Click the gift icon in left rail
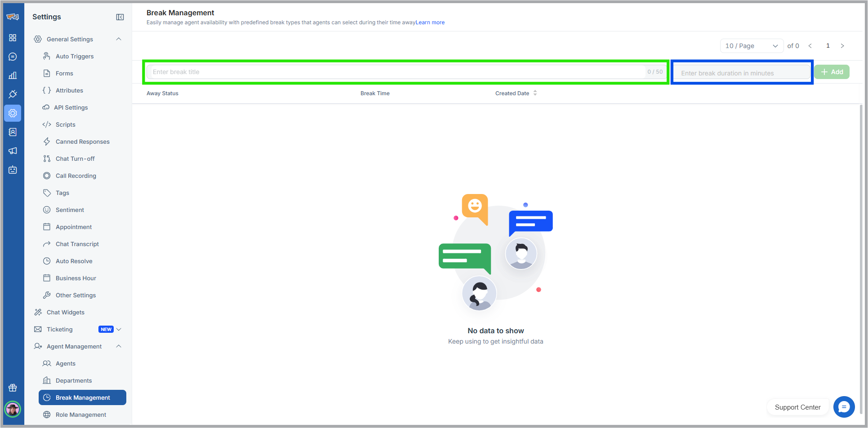Viewport: 868px width, 428px height. click(13, 388)
